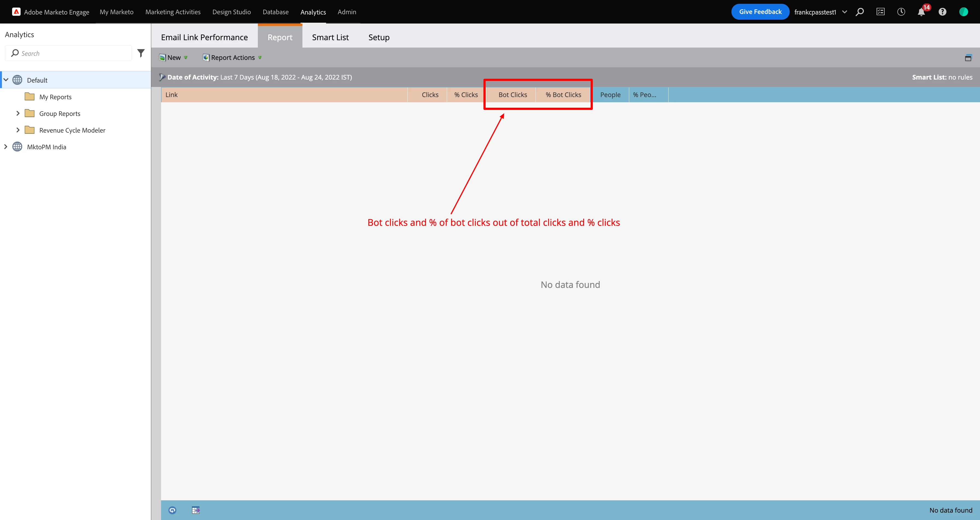Click the filter funnel icon beside Search
Viewport: 980px width, 520px height.
click(141, 53)
